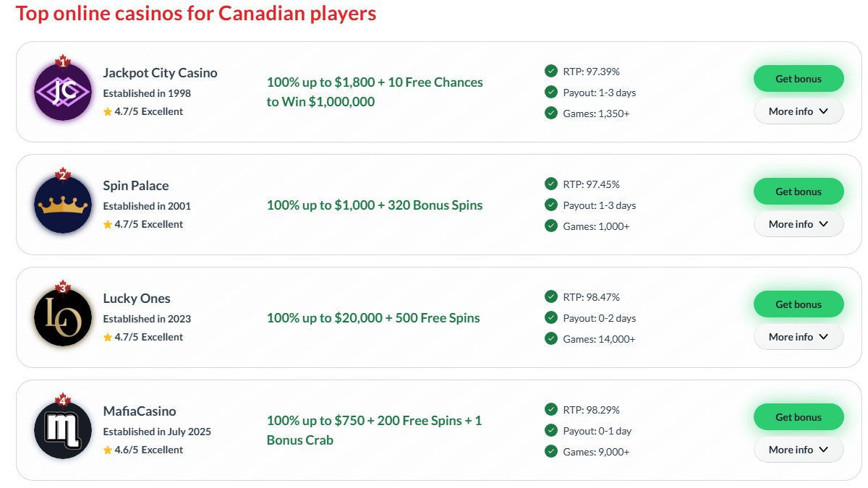
Task: Click the checkmark icon next to Games: 14,000+
Action: click(551, 338)
